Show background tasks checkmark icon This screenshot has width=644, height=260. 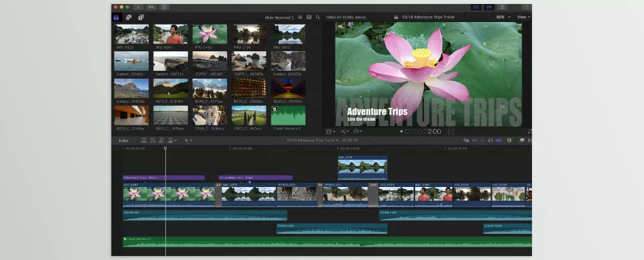164,7
